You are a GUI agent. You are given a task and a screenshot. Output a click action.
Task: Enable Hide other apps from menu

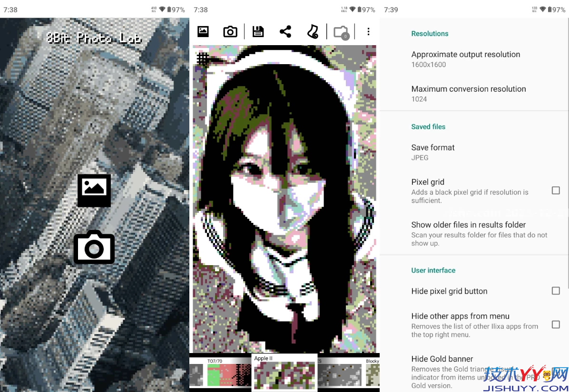(556, 325)
